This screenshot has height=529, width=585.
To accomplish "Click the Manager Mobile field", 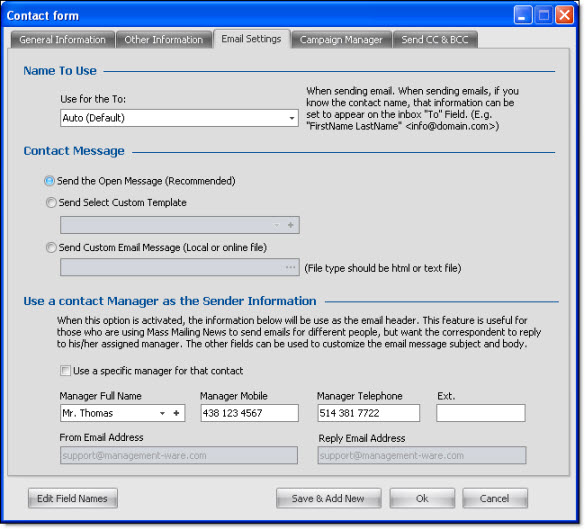I will tap(249, 413).
